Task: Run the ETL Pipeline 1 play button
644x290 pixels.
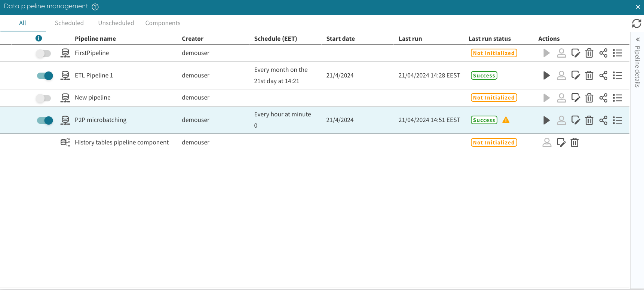Action: point(546,76)
